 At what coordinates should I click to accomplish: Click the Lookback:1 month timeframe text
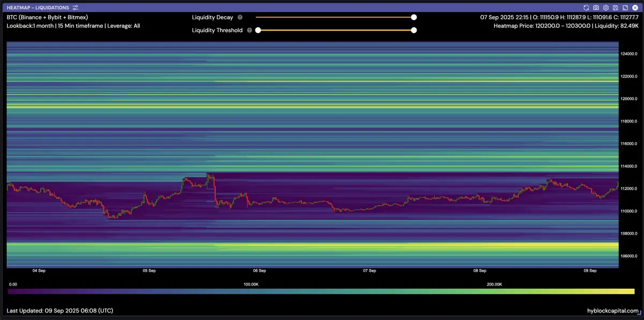click(x=73, y=26)
